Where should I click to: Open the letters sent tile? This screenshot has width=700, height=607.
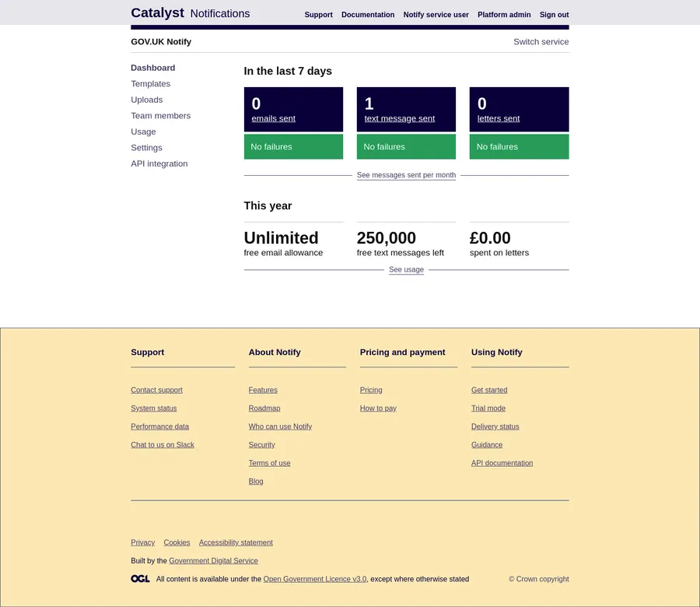(499, 119)
